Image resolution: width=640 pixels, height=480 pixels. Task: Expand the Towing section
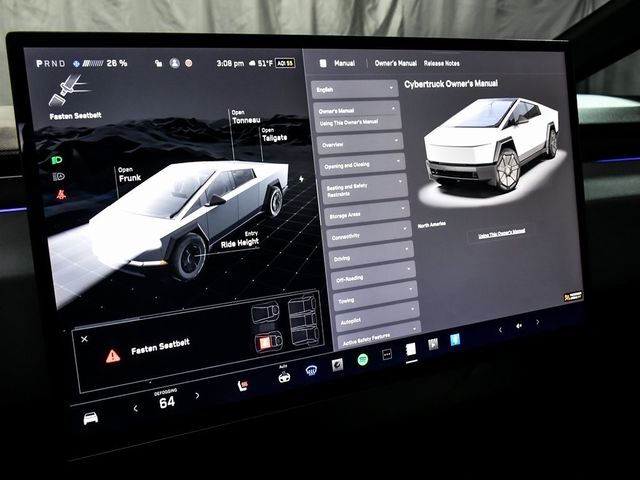pyautogui.click(x=376, y=297)
